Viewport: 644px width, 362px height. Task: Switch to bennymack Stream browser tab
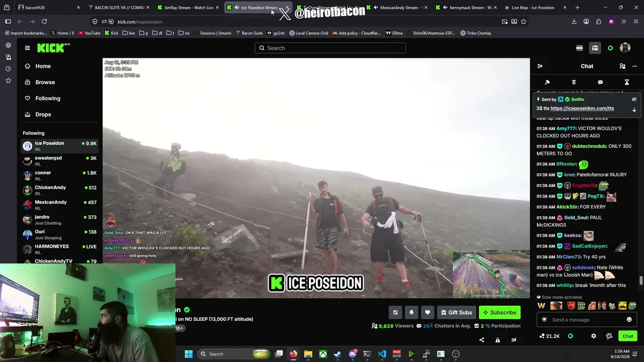[x=466, y=8]
